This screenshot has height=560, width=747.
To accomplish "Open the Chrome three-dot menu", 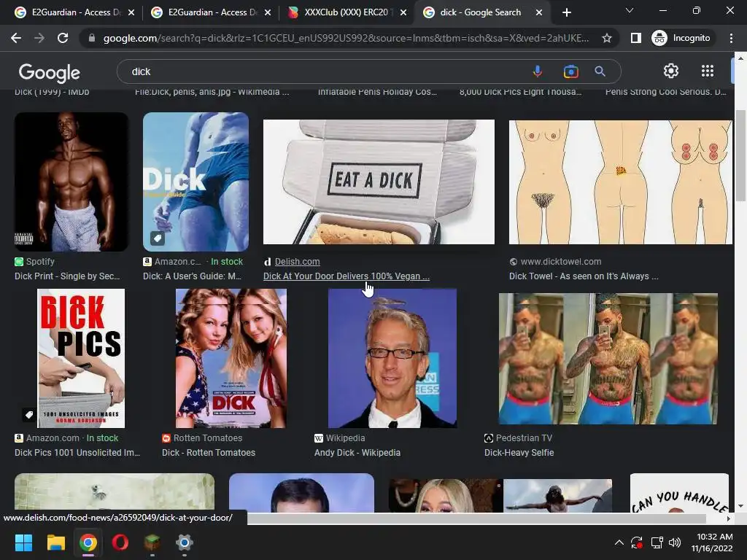I will pos(731,38).
